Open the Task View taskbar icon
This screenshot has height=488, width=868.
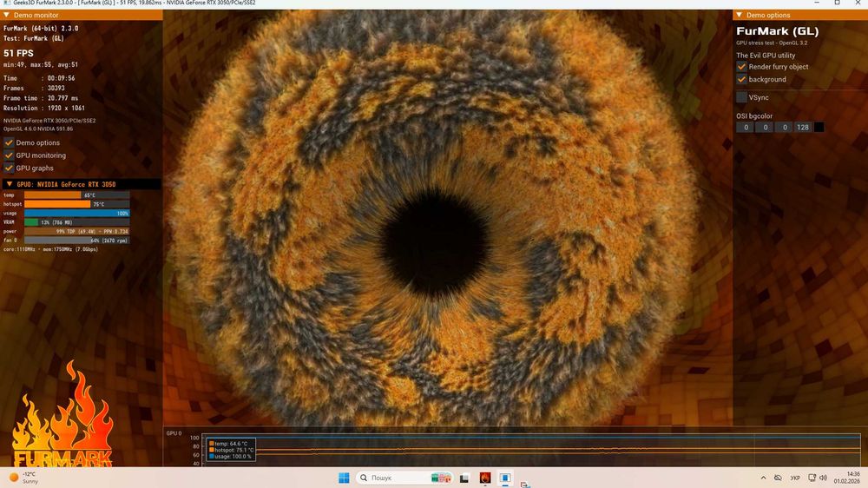pyautogui.click(x=464, y=478)
